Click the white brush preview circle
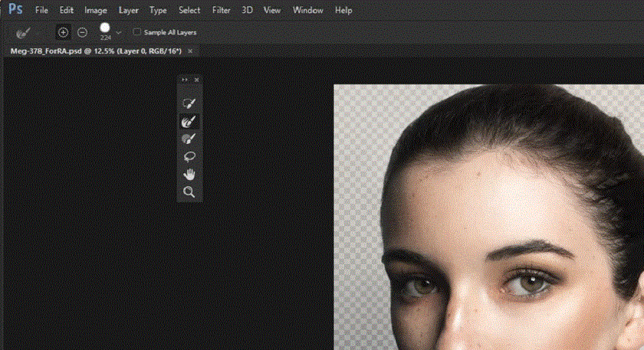Image resolution: width=644 pixels, height=350 pixels. coord(105,28)
